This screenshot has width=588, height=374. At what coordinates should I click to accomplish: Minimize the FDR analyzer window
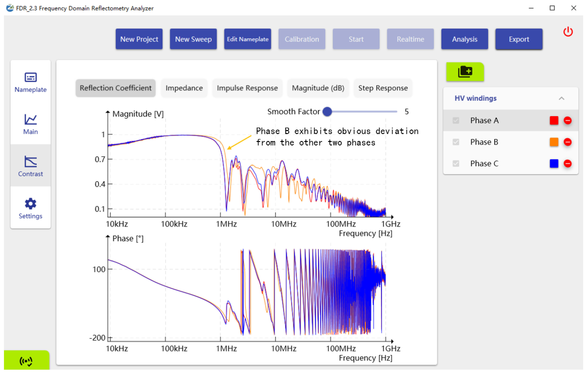pos(531,8)
